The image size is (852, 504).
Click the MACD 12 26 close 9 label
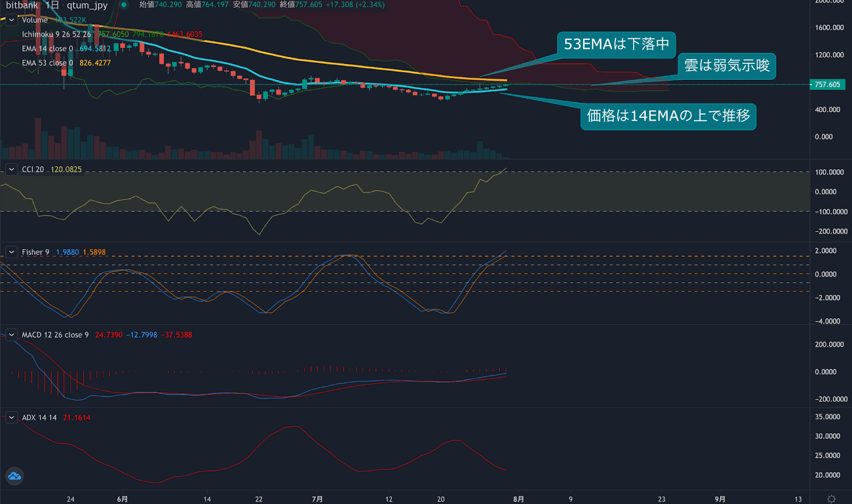tap(55, 335)
